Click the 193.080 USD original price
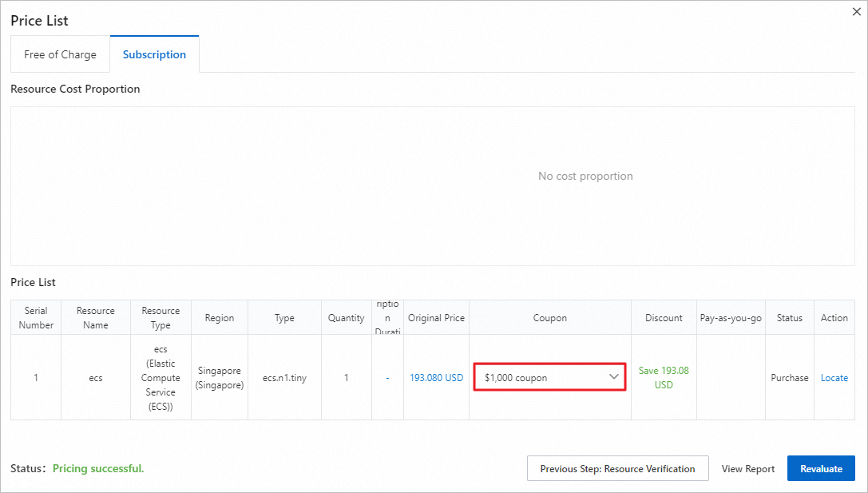This screenshot has height=493, width=868. click(x=436, y=378)
